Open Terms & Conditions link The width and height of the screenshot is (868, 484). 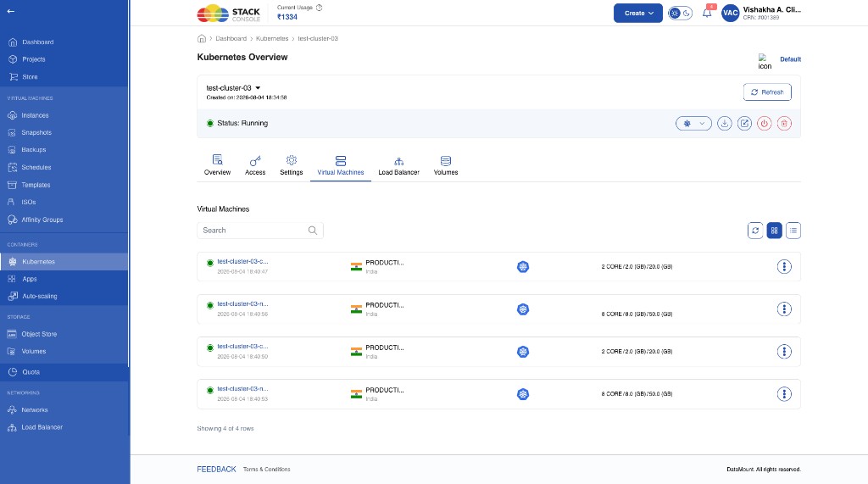coord(266,469)
